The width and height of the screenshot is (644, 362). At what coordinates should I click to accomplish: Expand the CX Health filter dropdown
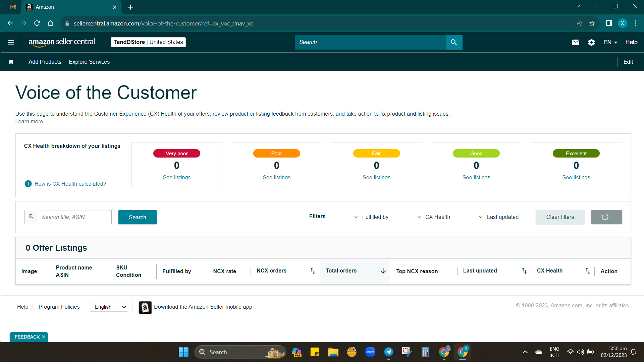[x=434, y=217]
